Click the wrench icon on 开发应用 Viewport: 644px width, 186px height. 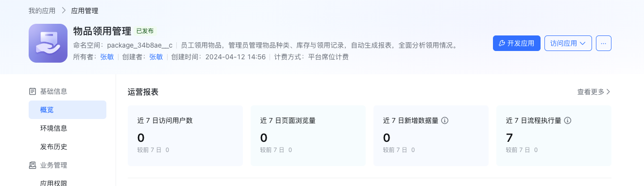point(502,43)
